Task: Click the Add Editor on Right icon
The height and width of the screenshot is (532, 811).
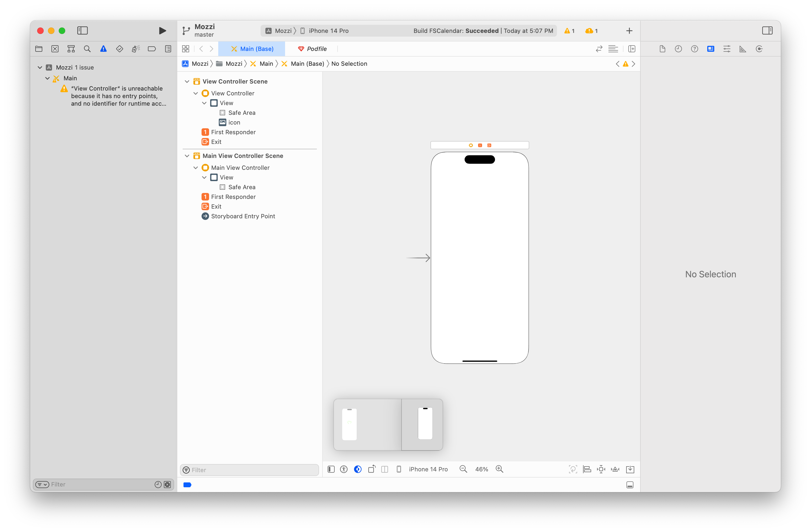Action: click(x=632, y=49)
